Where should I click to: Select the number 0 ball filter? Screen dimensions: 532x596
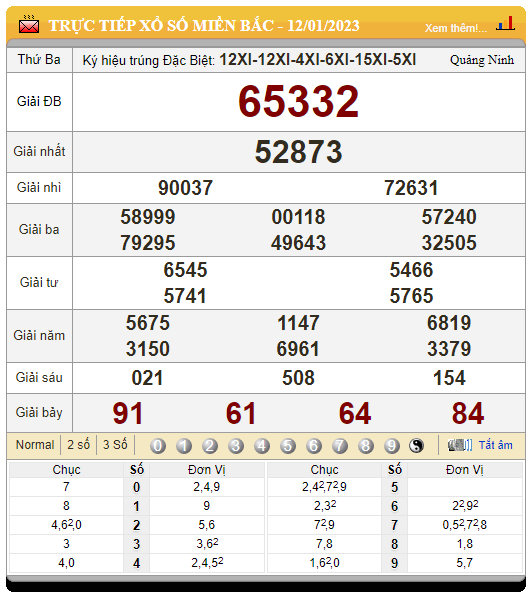pyautogui.click(x=158, y=445)
